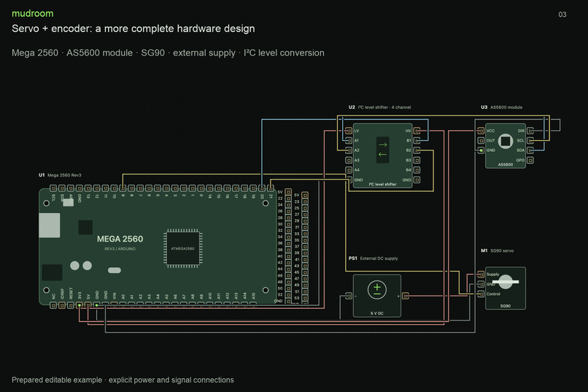Select the SDA pin on the AS5600 module
Screen dimensions: 588x392
pyautogui.click(x=530, y=150)
